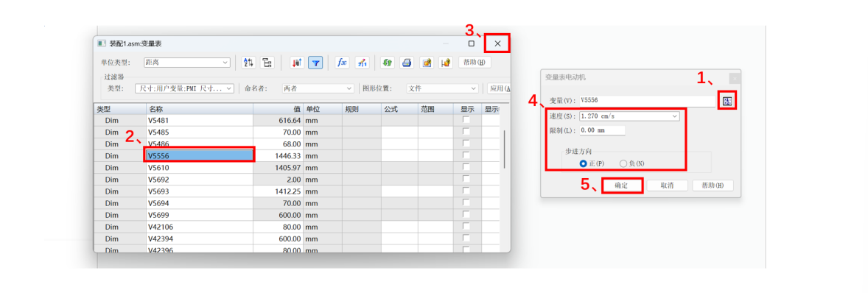Viewport: 868px width, 293px height.
Task: Click 帮助(H) in the motor dialog
Action: click(x=713, y=186)
